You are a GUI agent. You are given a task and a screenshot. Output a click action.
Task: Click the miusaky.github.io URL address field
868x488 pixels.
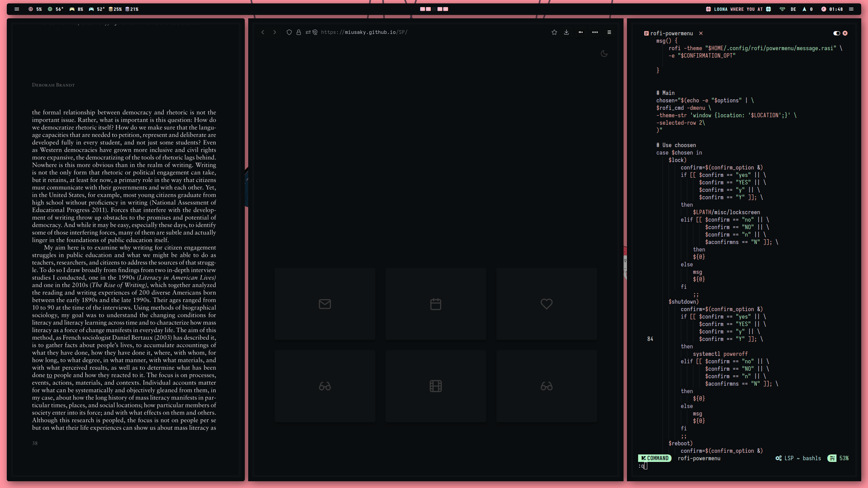[364, 32]
